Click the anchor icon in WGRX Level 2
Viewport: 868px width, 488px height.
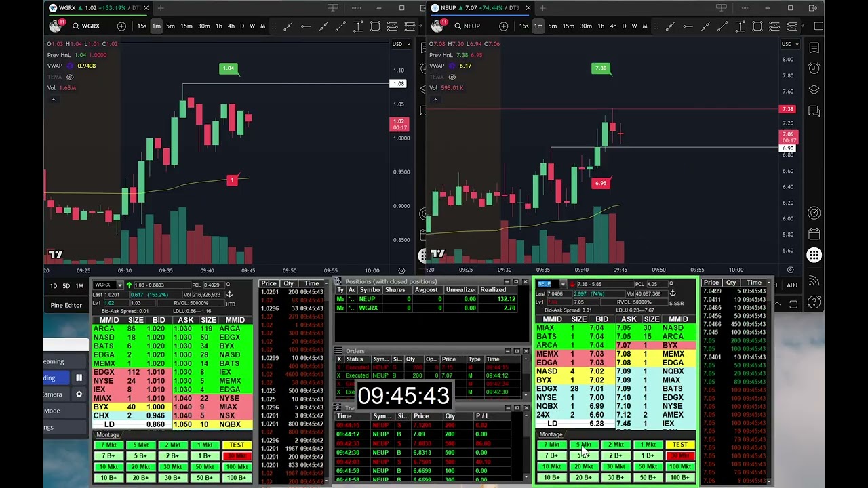[x=229, y=293]
